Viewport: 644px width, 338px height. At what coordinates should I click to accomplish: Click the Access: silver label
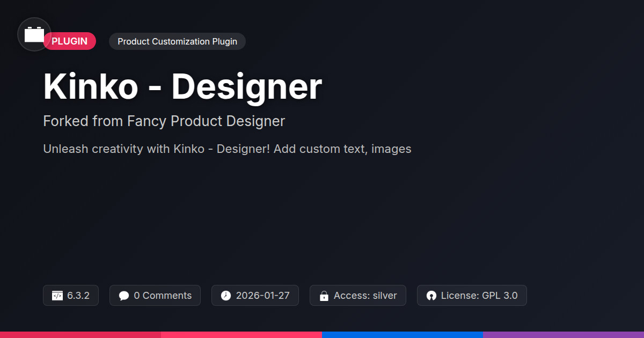(x=365, y=296)
